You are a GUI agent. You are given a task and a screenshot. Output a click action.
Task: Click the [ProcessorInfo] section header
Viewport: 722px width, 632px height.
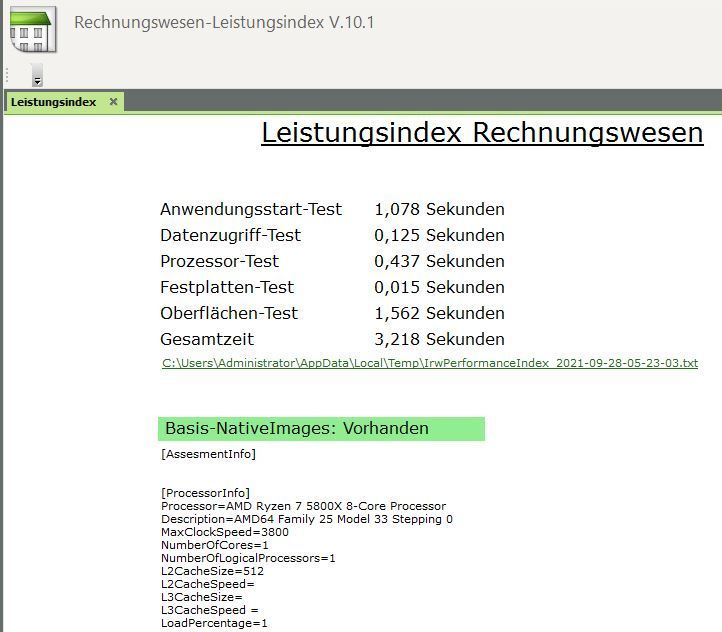point(205,493)
